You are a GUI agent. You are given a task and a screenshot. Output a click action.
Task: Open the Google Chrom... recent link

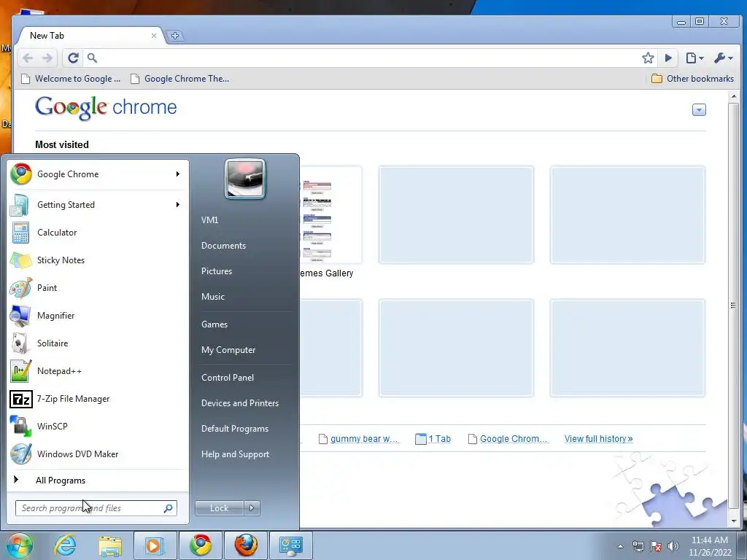tap(508, 438)
